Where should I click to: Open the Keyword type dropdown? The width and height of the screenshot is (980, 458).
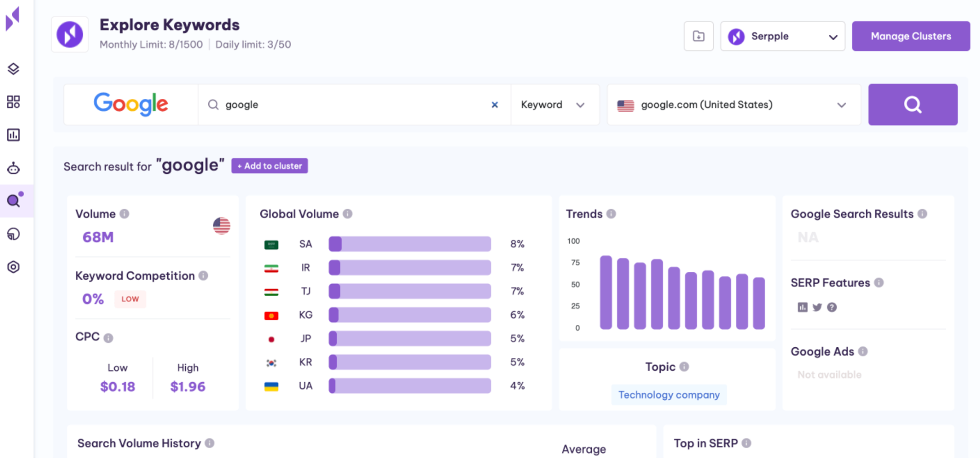click(x=554, y=105)
